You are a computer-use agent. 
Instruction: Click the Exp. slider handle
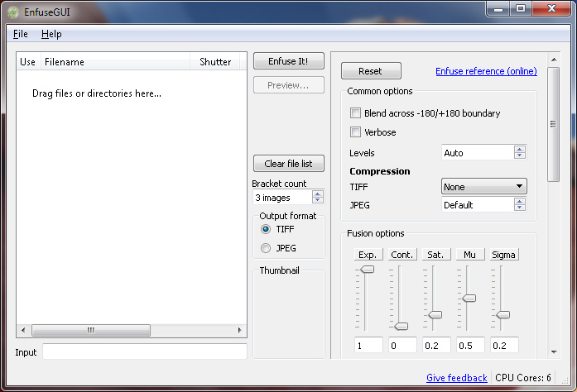367,270
